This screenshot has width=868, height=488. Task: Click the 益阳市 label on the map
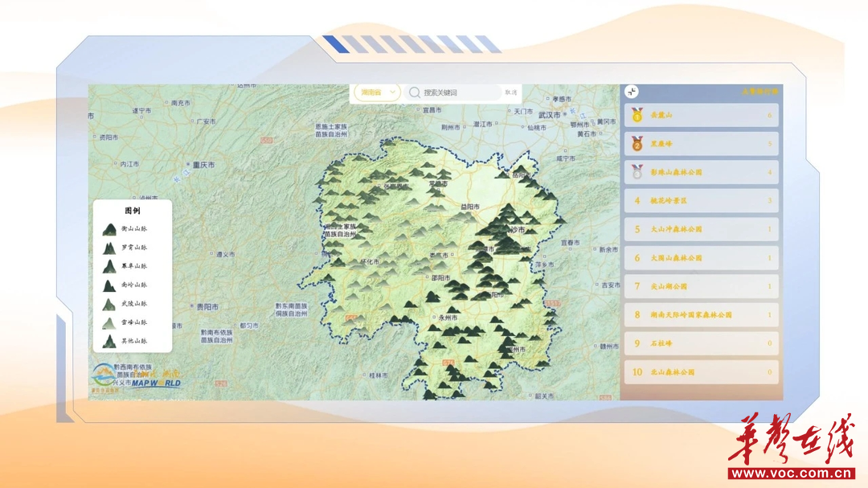(470, 207)
